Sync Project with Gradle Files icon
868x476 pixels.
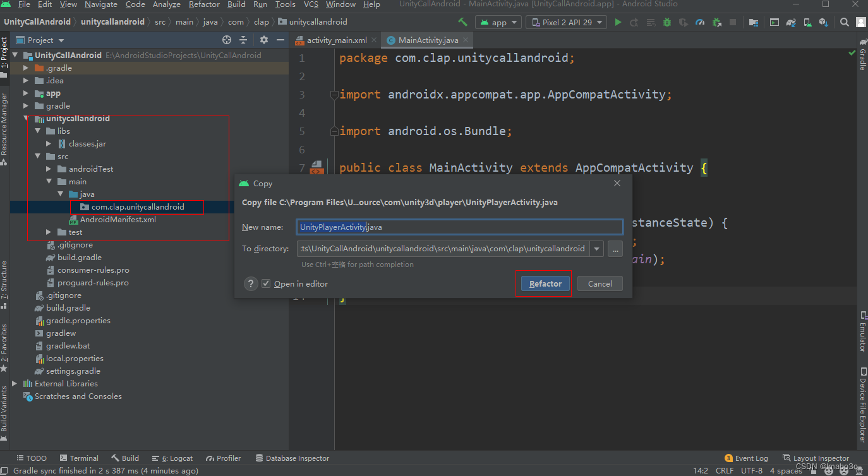[x=790, y=22]
